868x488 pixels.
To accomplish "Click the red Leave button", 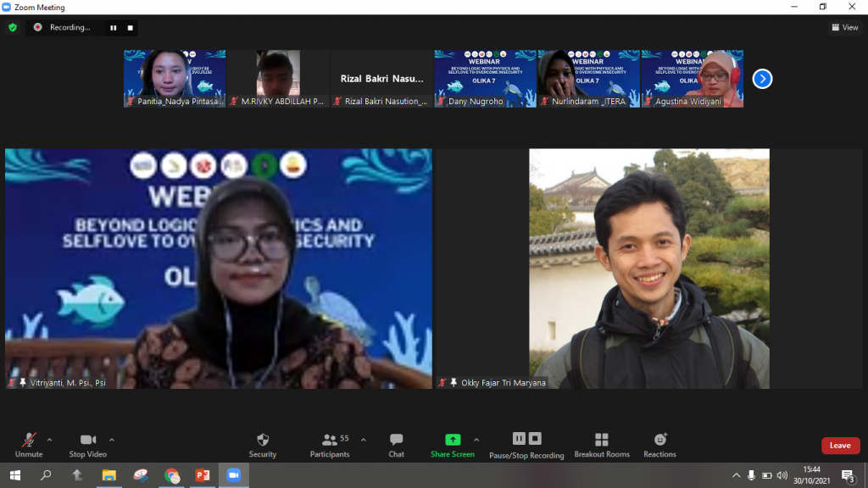I will (x=840, y=446).
